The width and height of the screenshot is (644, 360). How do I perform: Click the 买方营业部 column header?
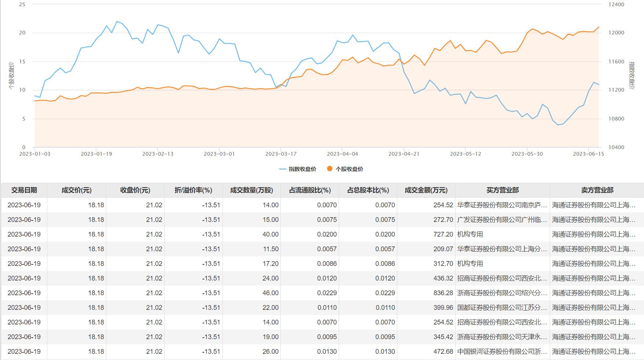[503, 190]
